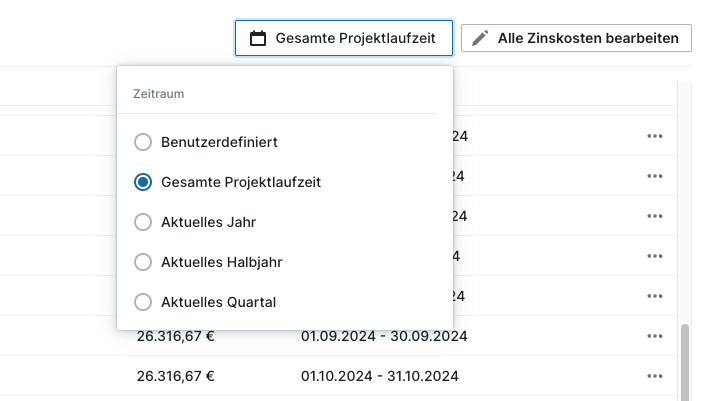
Task: Select the Gesamte Projektlaufzeit radio option
Action: 143,182
